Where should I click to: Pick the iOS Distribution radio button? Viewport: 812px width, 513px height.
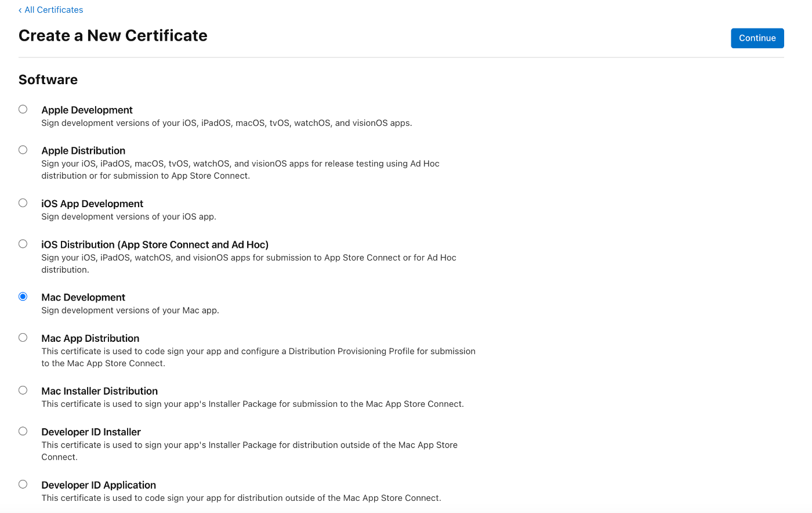23,244
